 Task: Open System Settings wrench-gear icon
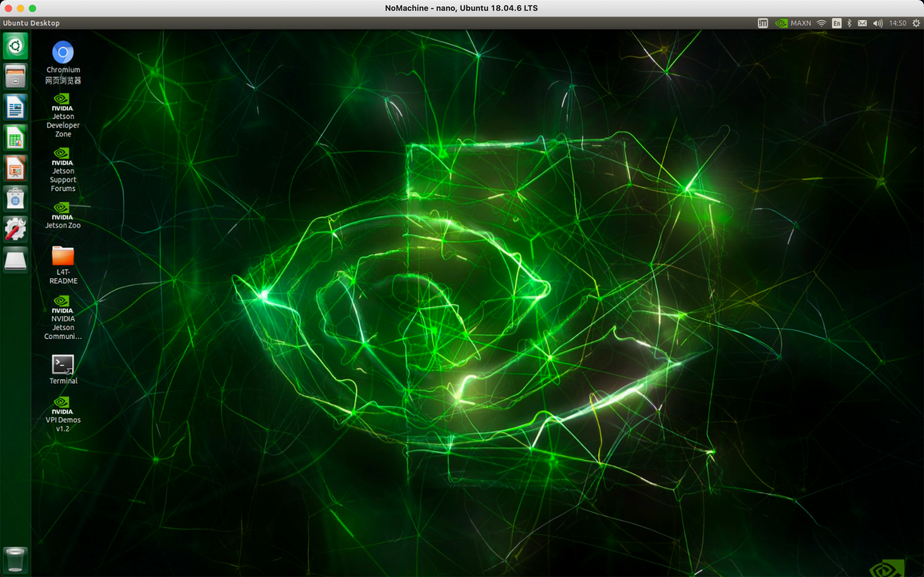pos(15,229)
